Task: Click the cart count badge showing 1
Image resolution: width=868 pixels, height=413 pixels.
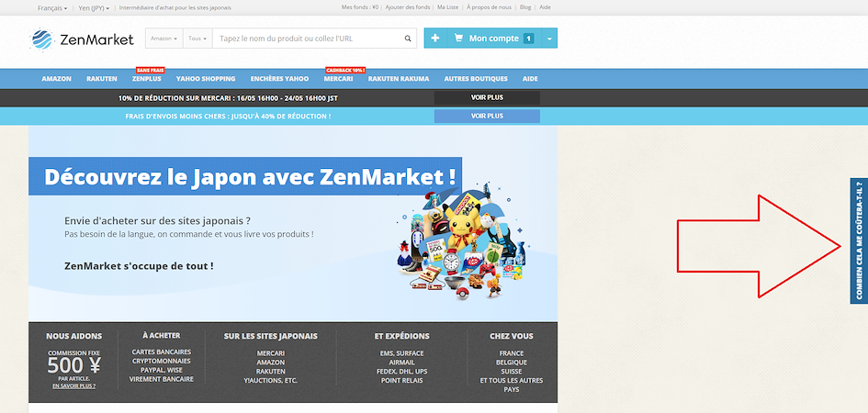Action: click(528, 39)
